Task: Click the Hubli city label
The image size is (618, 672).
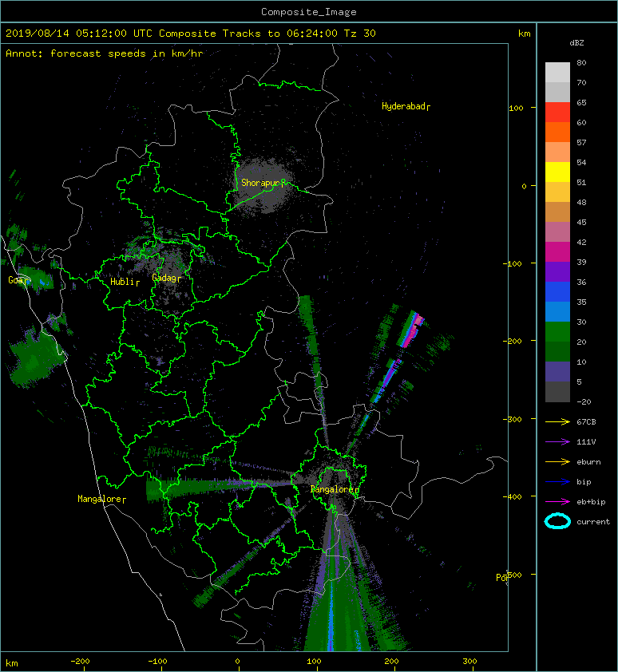Action: point(125,282)
